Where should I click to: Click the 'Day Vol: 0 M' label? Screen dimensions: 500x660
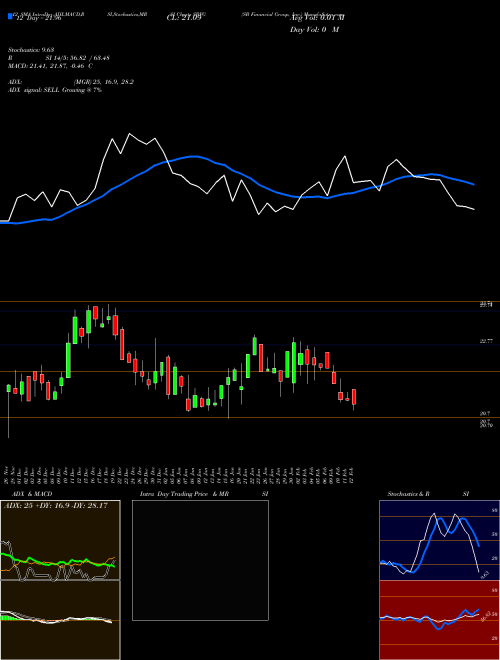(314, 30)
